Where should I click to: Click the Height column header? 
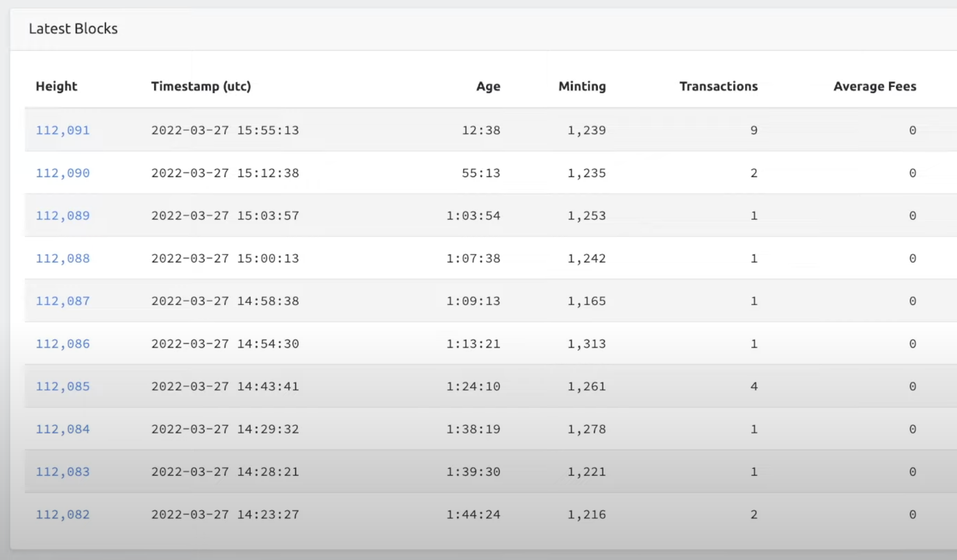[x=56, y=86]
